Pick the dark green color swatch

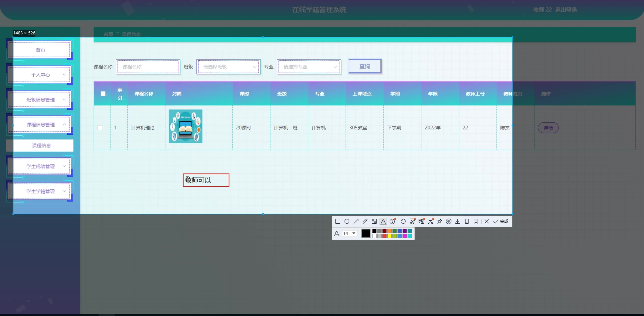point(394,231)
